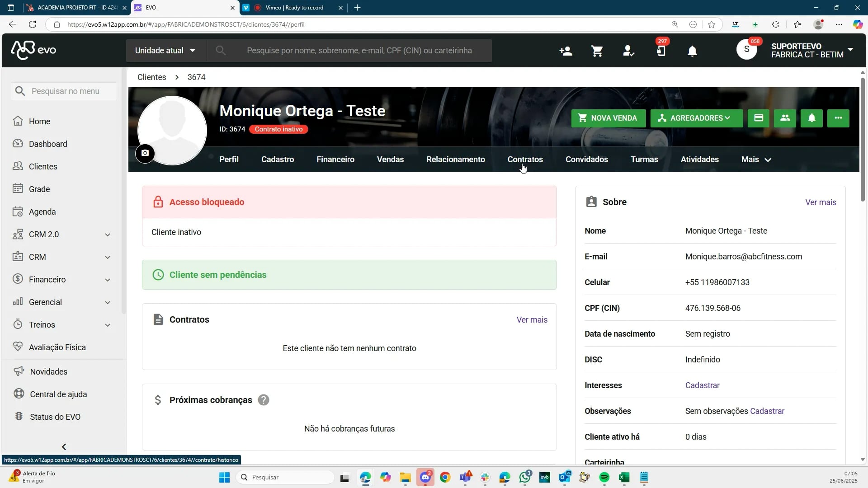The width and height of the screenshot is (868, 488).
Task: Open Spotify from the taskbar
Action: pos(605,477)
